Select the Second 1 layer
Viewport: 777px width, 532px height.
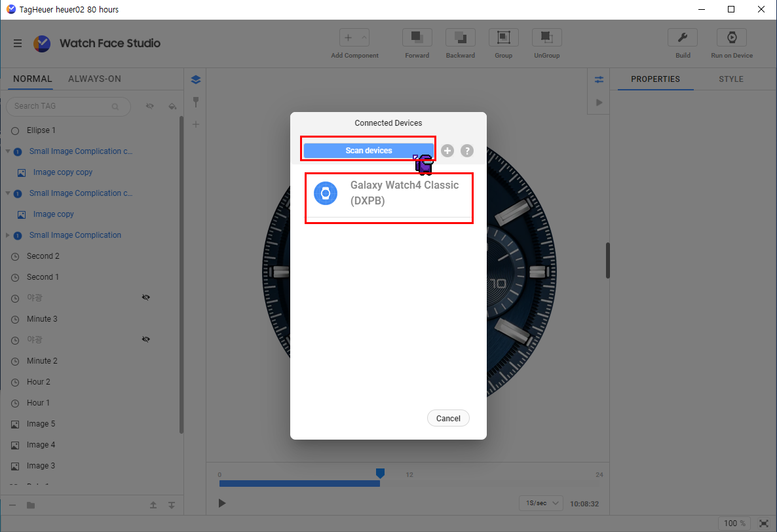point(43,277)
